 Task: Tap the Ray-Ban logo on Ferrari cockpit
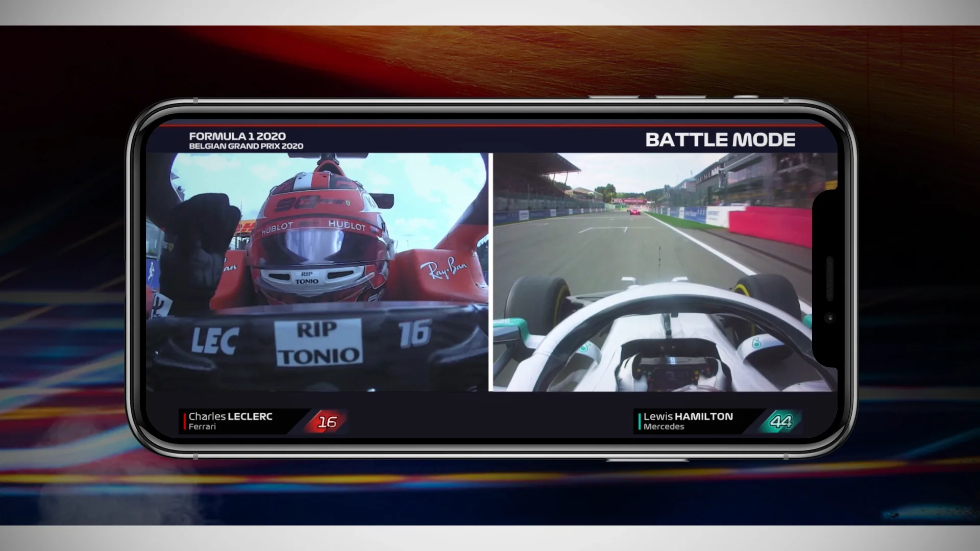[443, 268]
